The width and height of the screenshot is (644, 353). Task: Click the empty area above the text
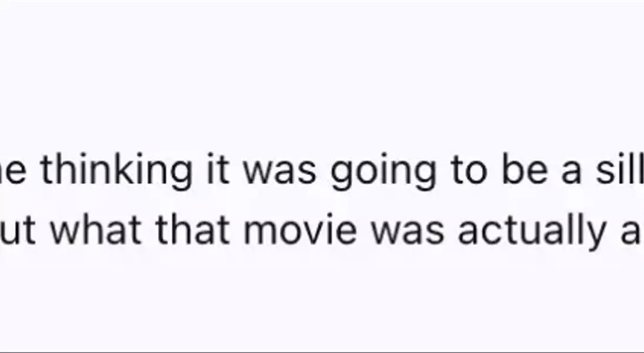click(x=322, y=74)
